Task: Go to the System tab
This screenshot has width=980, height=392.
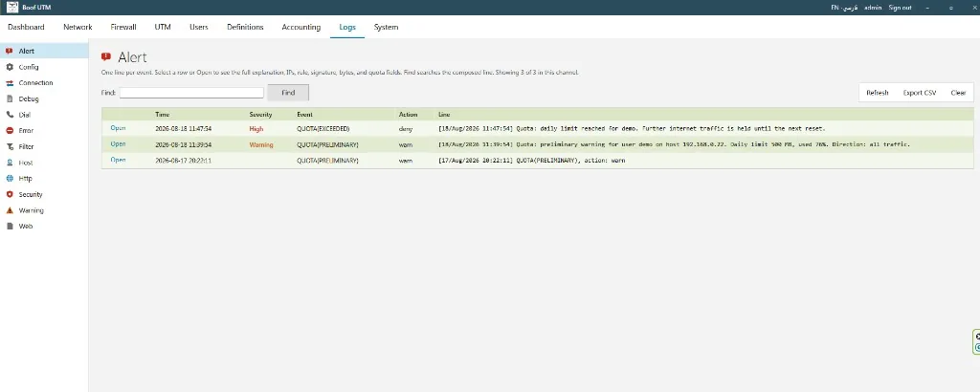Action: point(386,27)
